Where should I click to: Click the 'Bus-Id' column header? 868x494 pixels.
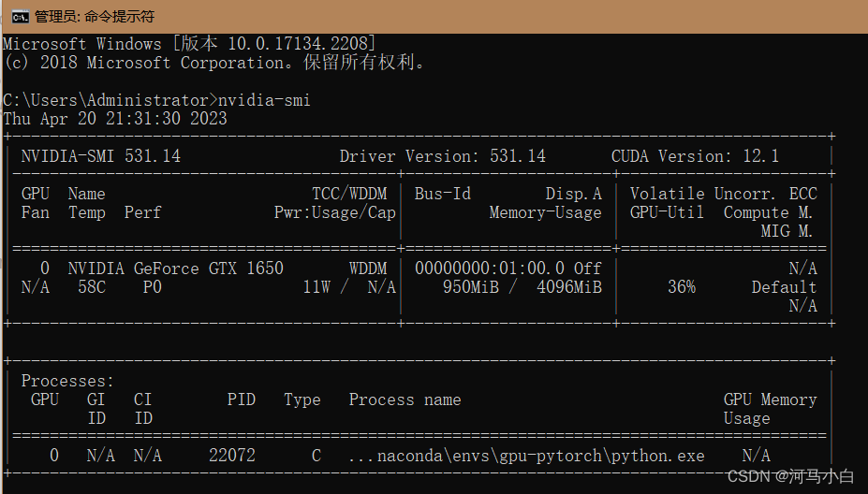tap(443, 194)
